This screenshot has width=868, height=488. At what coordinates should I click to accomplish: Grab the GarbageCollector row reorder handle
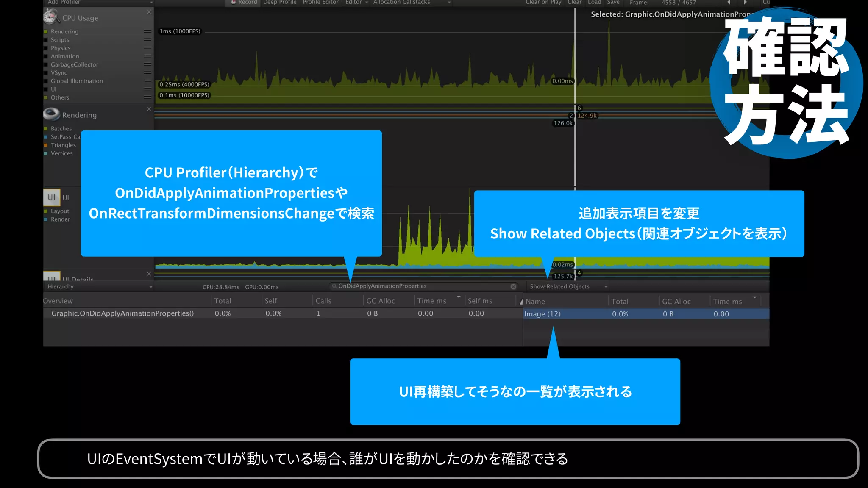(147, 64)
